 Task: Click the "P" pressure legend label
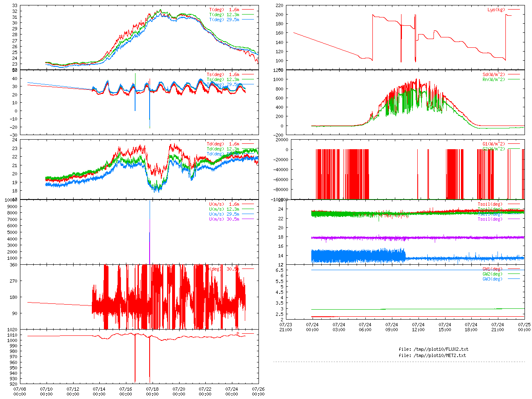[238, 334]
